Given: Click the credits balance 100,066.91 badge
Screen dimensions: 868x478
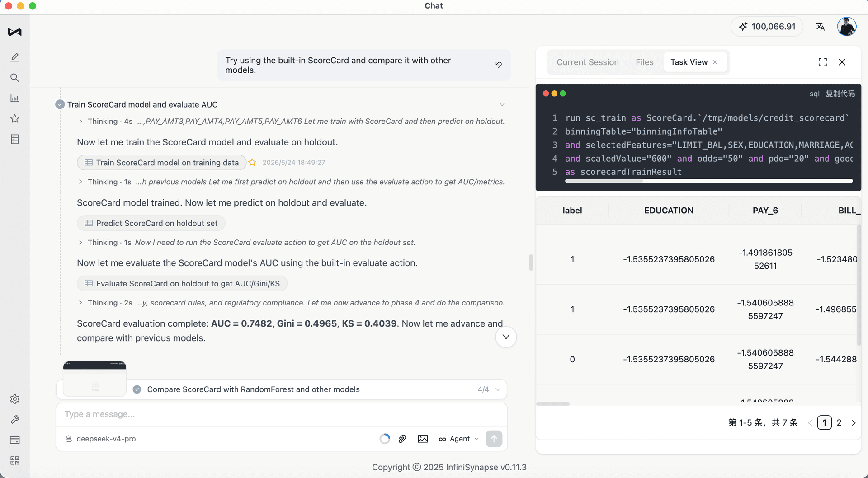Looking at the screenshot, I should (x=767, y=27).
